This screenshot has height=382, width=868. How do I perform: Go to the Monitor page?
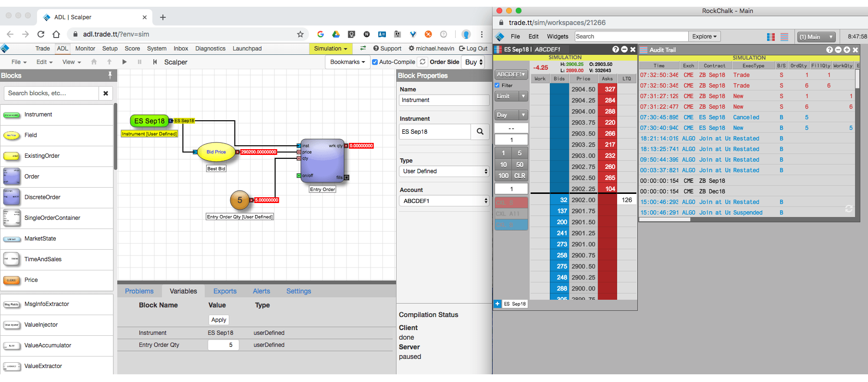pos(85,49)
